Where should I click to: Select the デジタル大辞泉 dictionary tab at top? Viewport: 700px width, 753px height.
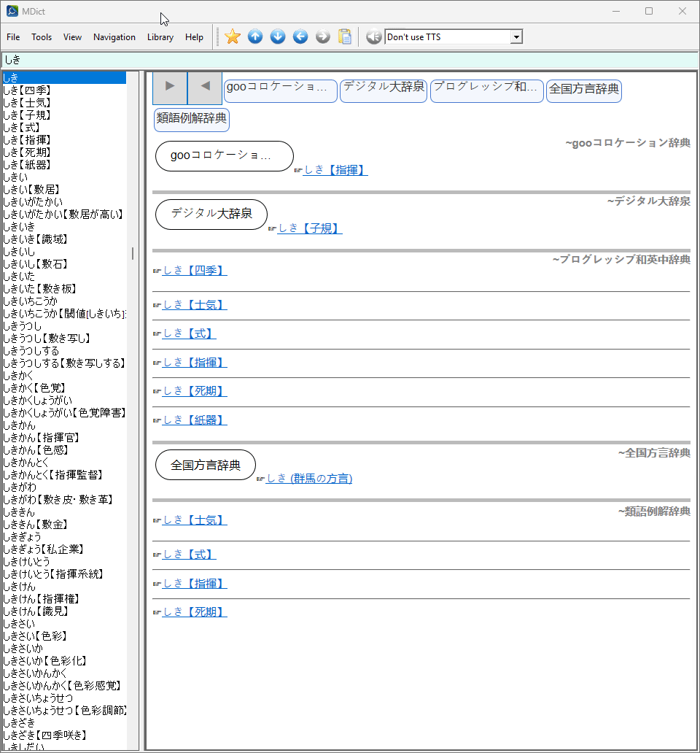tap(384, 90)
